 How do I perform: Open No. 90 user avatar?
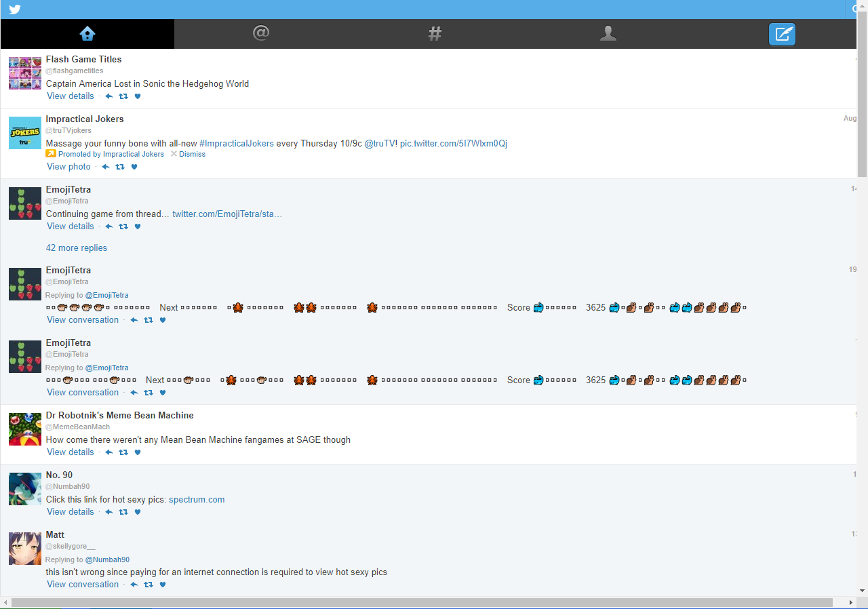click(25, 489)
